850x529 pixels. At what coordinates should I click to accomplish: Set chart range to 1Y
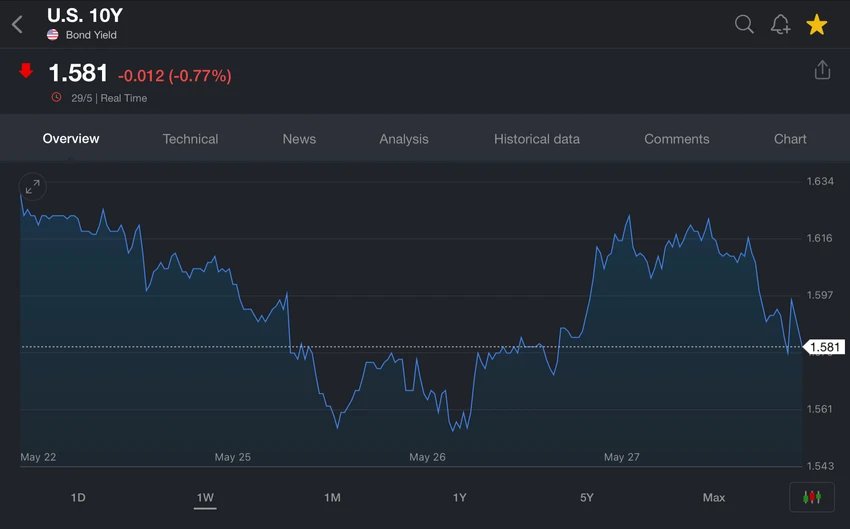460,497
